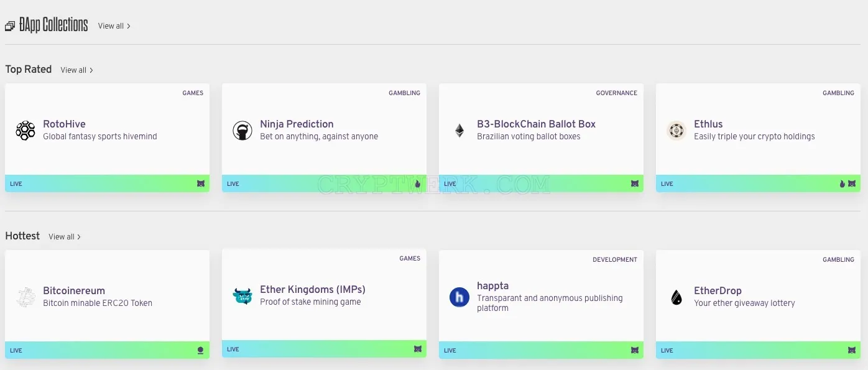Click the Ether Kingdoms bull logo

coord(242,296)
